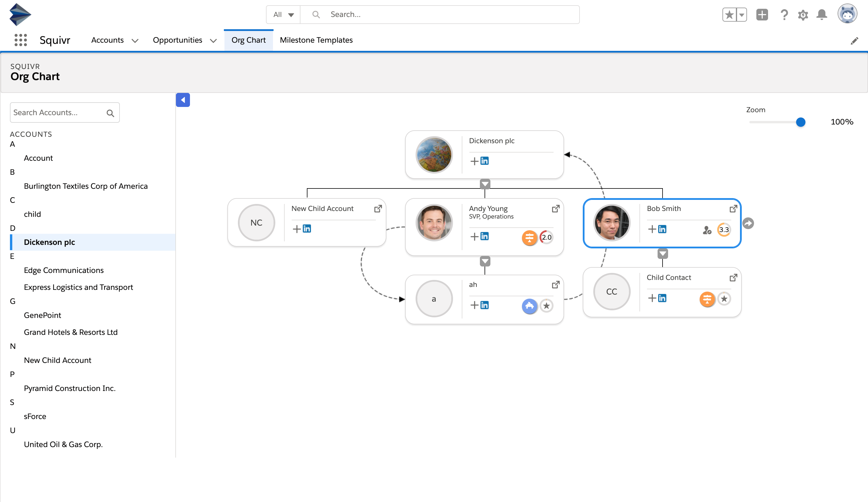Open ah record external link icon
Screen dimensions: 868x502
pyautogui.click(x=556, y=285)
